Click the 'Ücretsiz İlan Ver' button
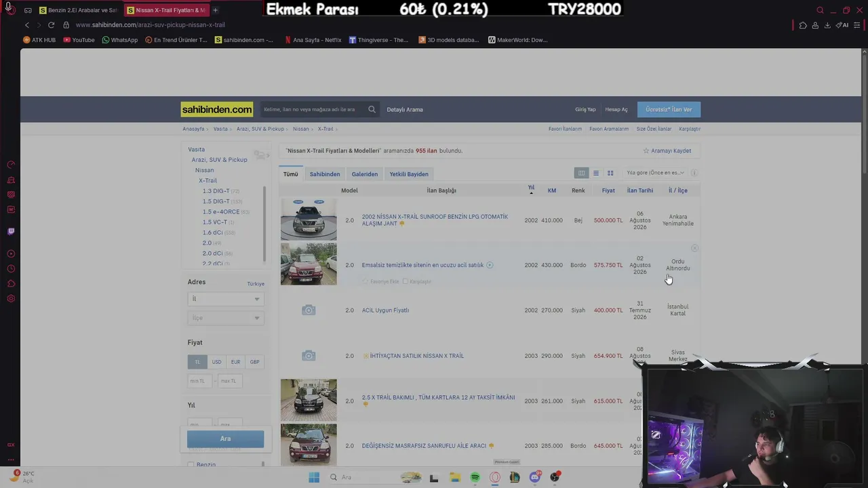 [x=669, y=109]
